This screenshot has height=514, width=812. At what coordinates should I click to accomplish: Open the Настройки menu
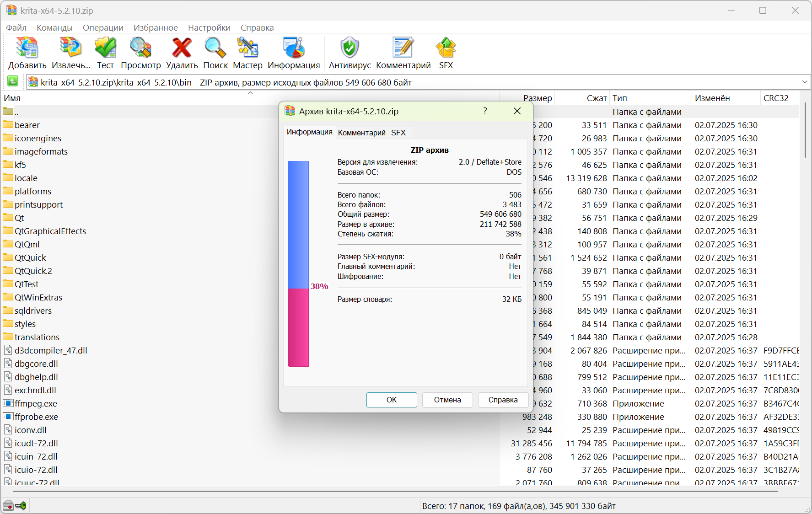pos(209,27)
